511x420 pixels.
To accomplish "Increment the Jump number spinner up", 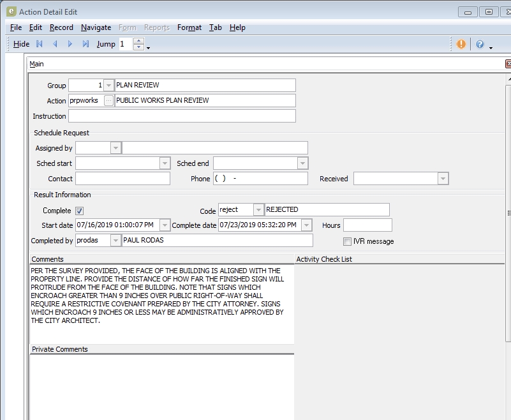I will tap(138, 41).
